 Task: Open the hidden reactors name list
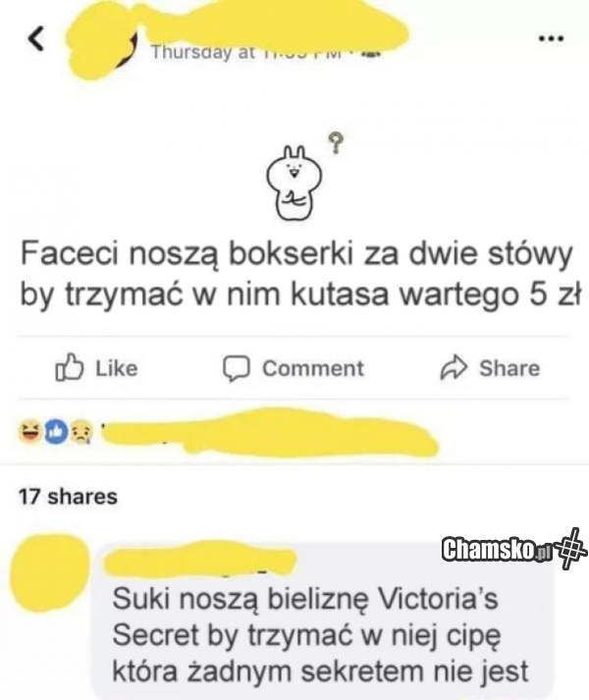point(269,432)
